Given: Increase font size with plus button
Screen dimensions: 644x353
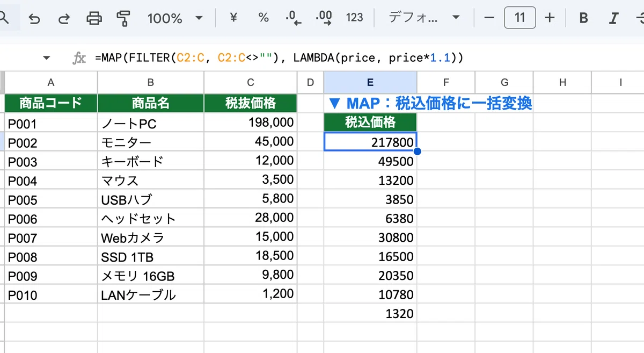Looking at the screenshot, I should tap(550, 18).
